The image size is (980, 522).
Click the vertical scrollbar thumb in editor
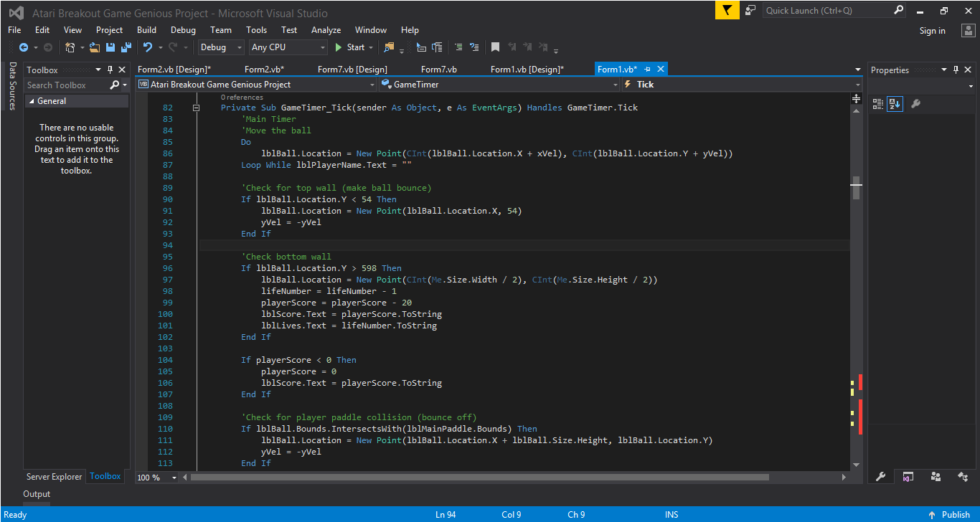(857, 187)
